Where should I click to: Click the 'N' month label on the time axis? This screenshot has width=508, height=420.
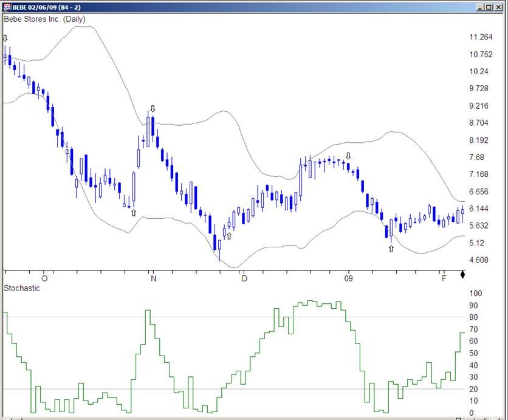pyautogui.click(x=154, y=278)
